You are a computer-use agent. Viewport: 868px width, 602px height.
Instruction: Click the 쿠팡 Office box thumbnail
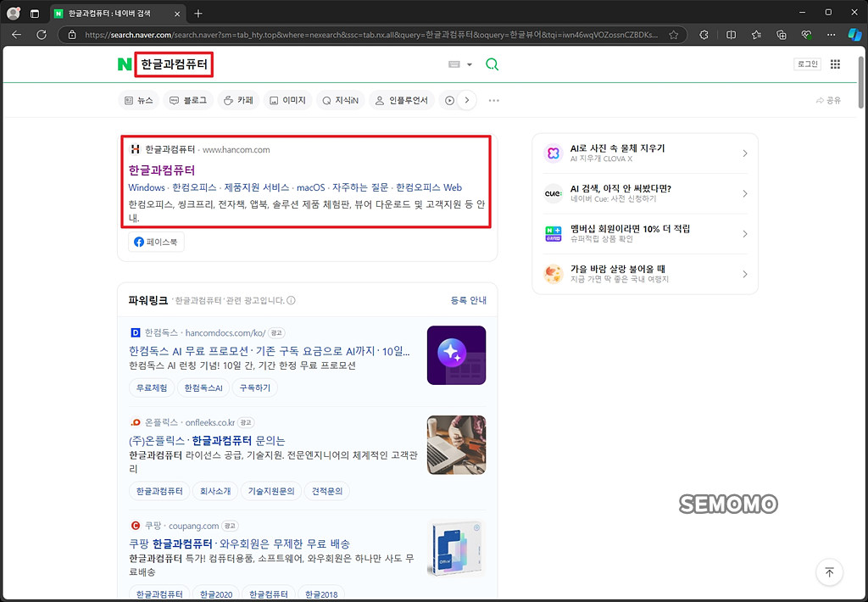tap(456, 549)
